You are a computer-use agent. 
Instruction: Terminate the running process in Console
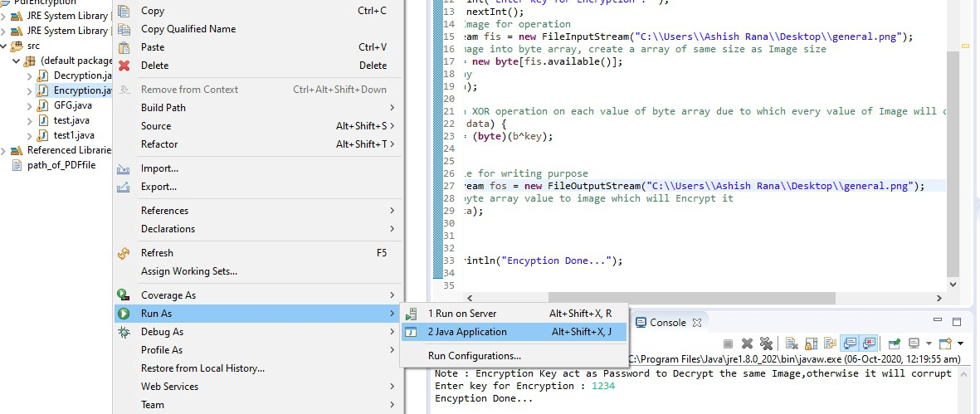(728, 343)
